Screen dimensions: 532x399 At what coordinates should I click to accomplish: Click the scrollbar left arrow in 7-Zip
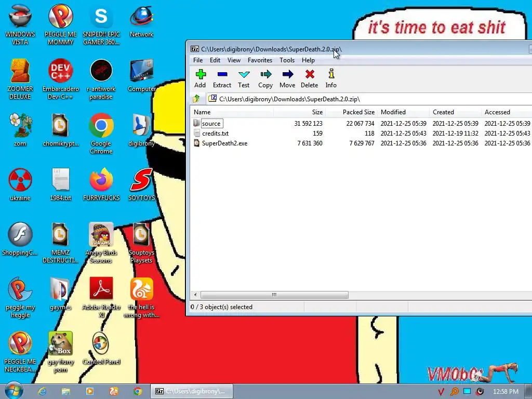click(x=195, y=295)
